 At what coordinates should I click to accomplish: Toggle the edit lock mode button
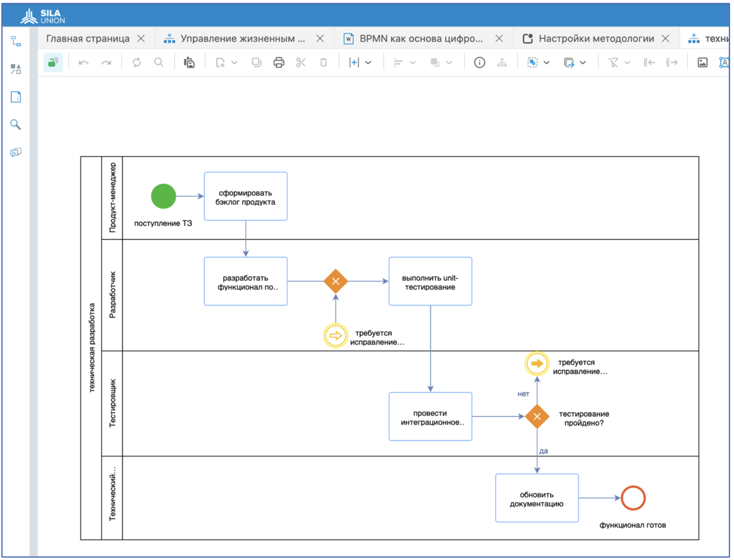coord(53,63)
